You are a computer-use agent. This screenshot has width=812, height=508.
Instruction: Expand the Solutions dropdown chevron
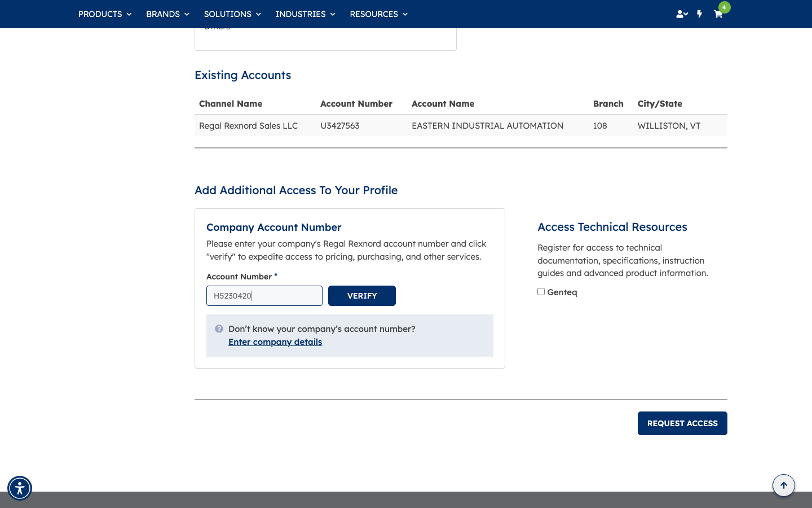coord(258,14)
